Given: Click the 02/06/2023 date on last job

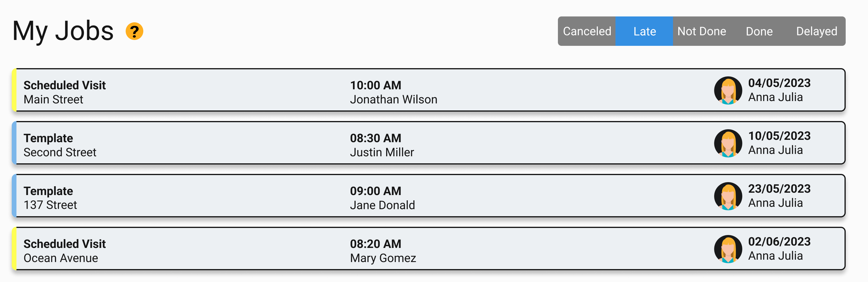Looking at the screenshot, I should (779, 242).
